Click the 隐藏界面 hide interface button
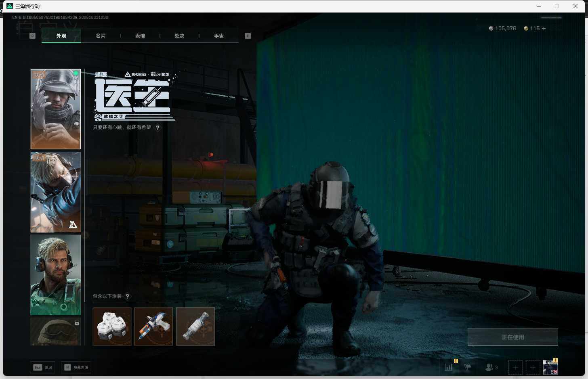Viewport: 588px width, 379px height. point(76,367)
